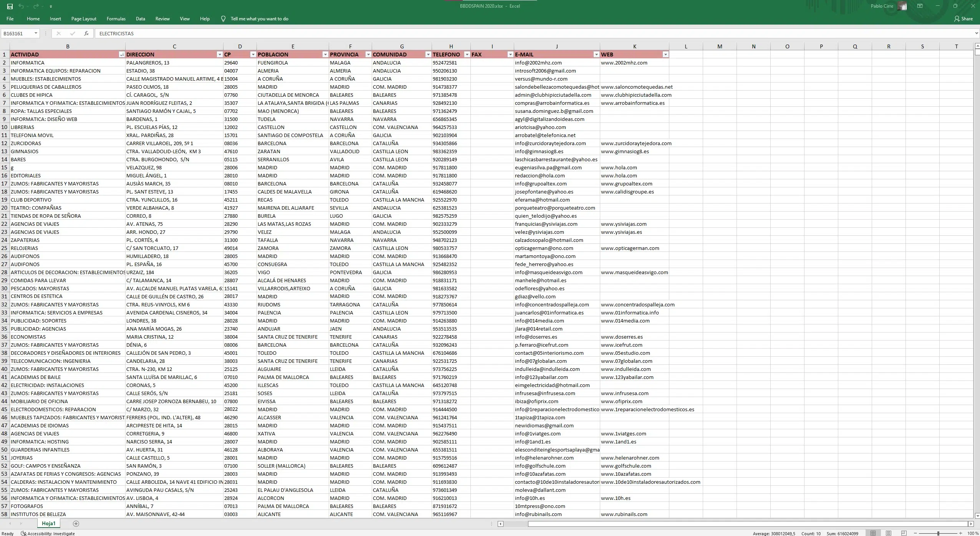Viewport: 980px width, 536px height.
Task: Switch to Normal view in status bar
Action: (x=873, y=533)
